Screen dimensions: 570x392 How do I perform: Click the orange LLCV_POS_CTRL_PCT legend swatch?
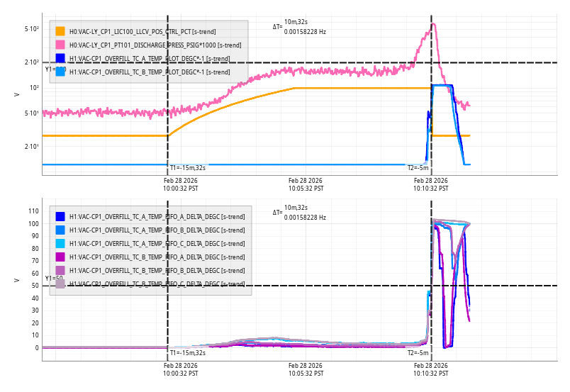pos(60,32)
